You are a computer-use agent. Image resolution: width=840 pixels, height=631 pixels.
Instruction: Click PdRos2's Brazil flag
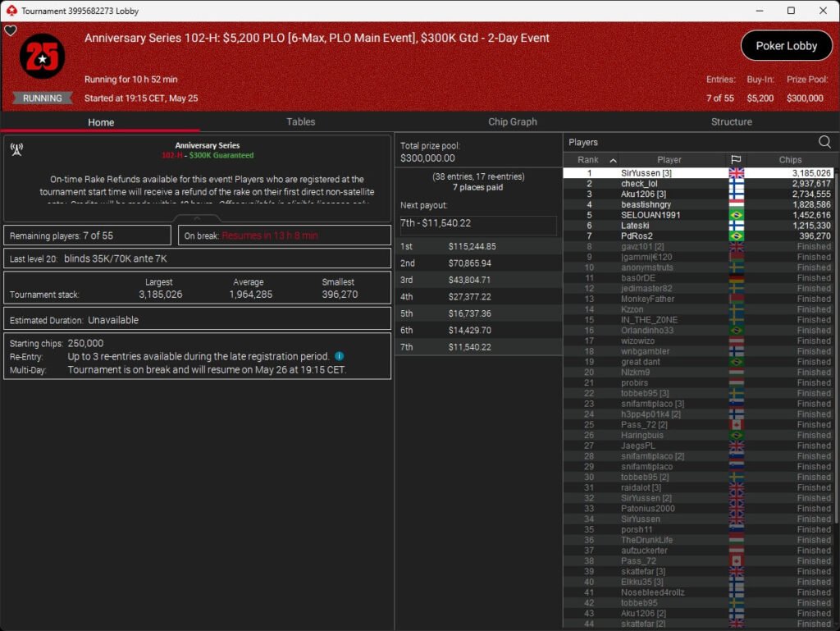pos(736,235)
